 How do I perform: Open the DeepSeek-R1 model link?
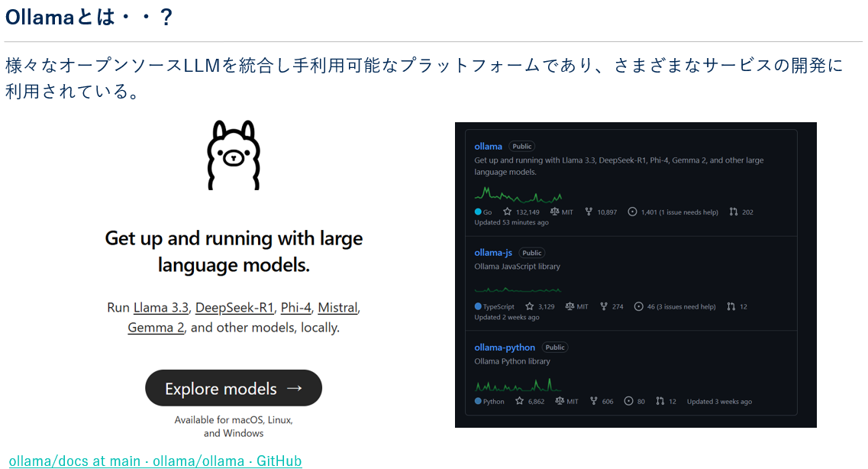point(234,307)
